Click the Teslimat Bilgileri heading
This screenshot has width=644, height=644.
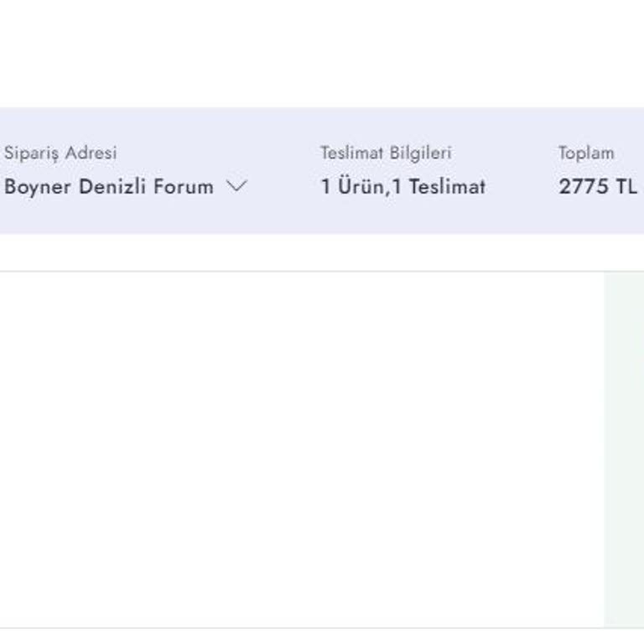[386, 153]
